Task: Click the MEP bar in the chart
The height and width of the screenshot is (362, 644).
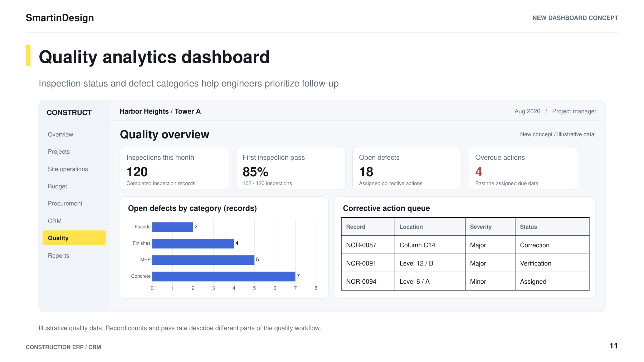Action: point(203,260)
